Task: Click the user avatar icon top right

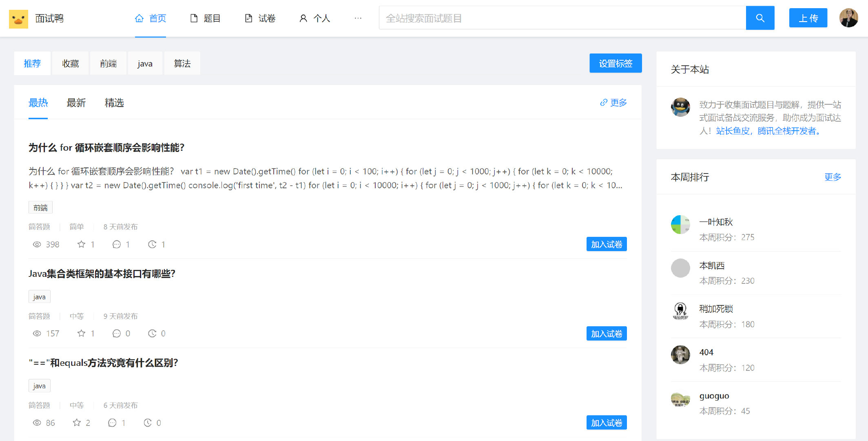Action: (x=849, y=18)
